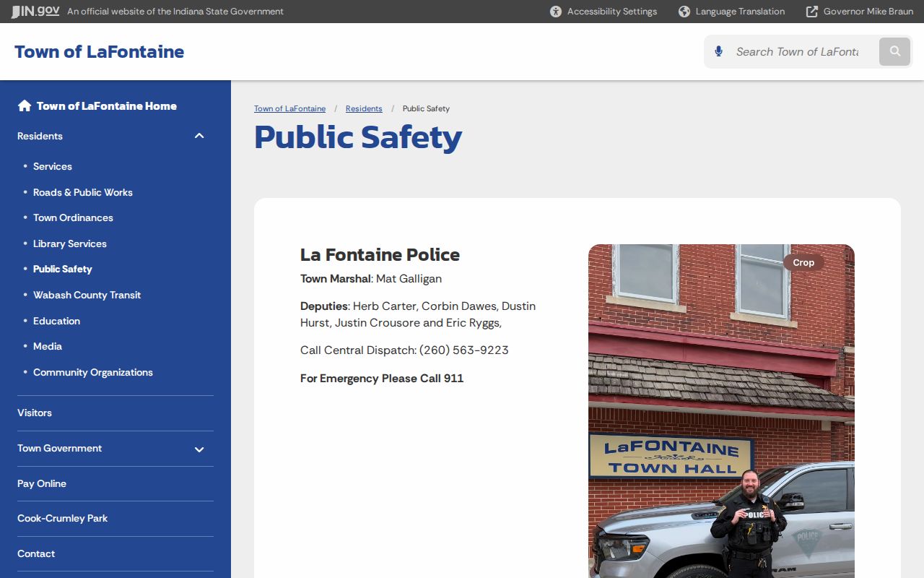Click the Town Hall police photo
This screenshot has width=924, height=578.
tap(721, 411)
